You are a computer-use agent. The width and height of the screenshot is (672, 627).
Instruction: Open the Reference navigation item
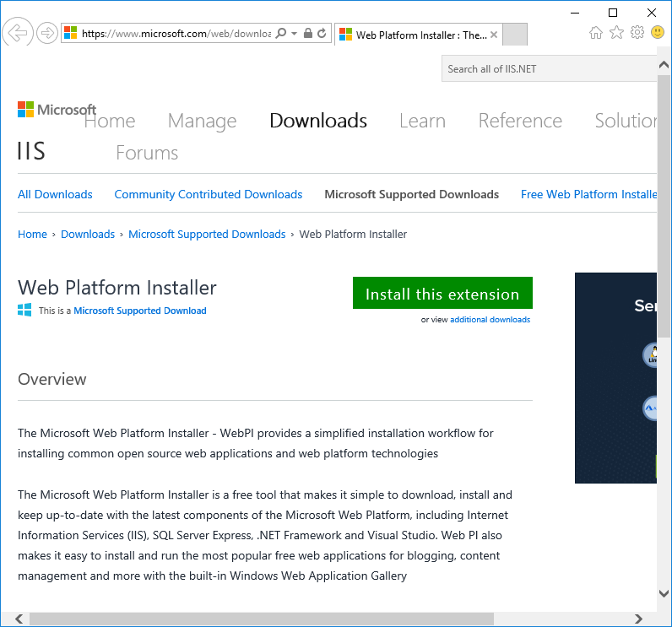(520, 121)
